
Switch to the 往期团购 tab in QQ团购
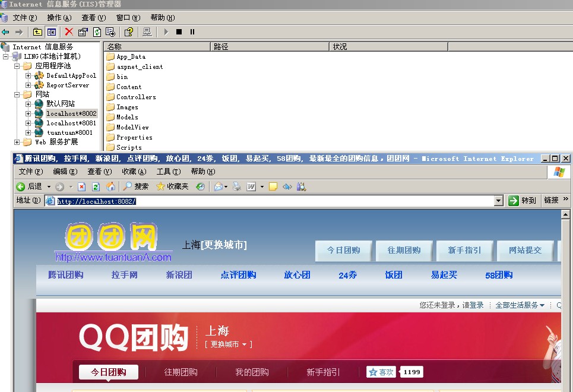181,372
